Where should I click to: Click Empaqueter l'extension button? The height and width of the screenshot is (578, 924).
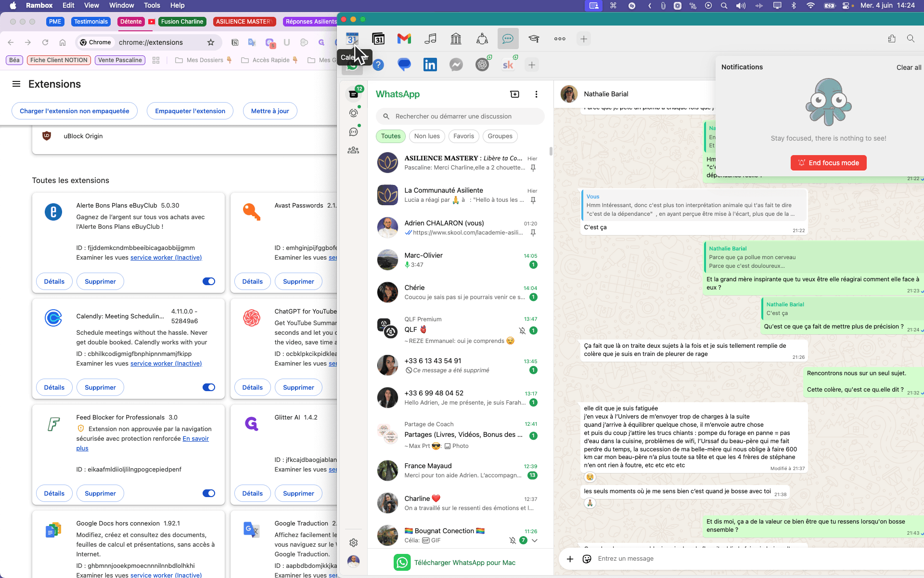click(190, 111)
